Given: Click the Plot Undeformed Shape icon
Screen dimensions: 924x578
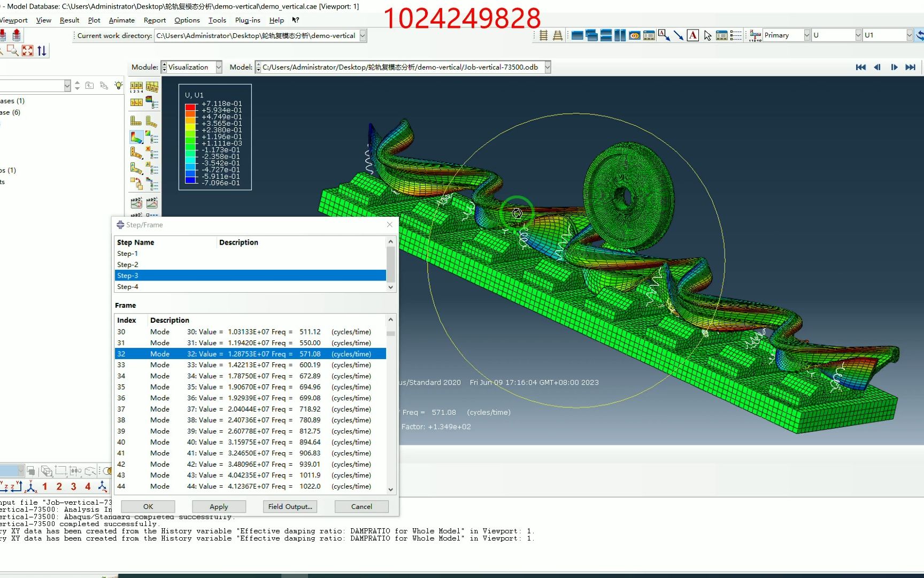Looking at the screenshot, I should pyautogui.click(x=136, y=121).
